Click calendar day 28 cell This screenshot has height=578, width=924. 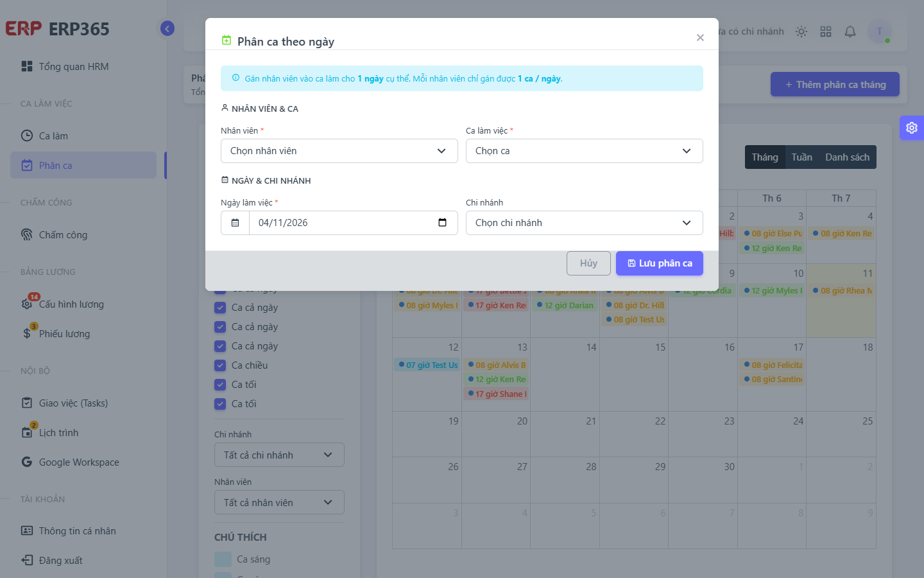pos(565,480)
